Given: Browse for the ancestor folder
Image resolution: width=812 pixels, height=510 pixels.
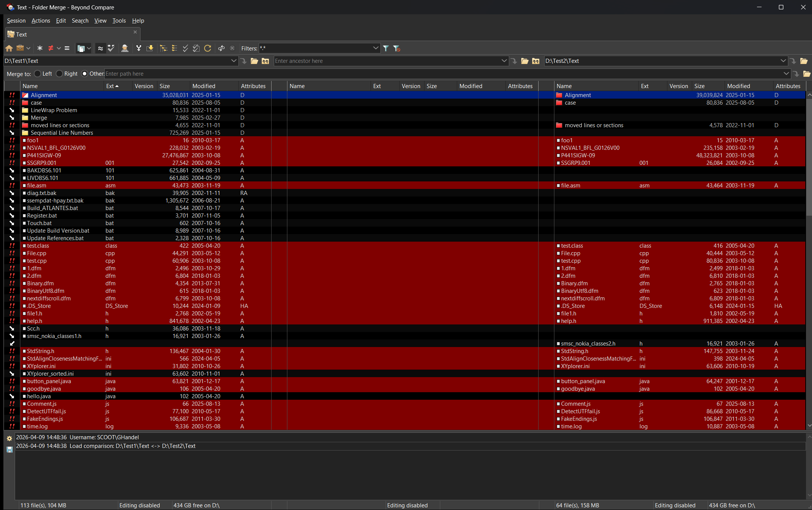Looking at the screenshot, I should (x=525, y=61).
